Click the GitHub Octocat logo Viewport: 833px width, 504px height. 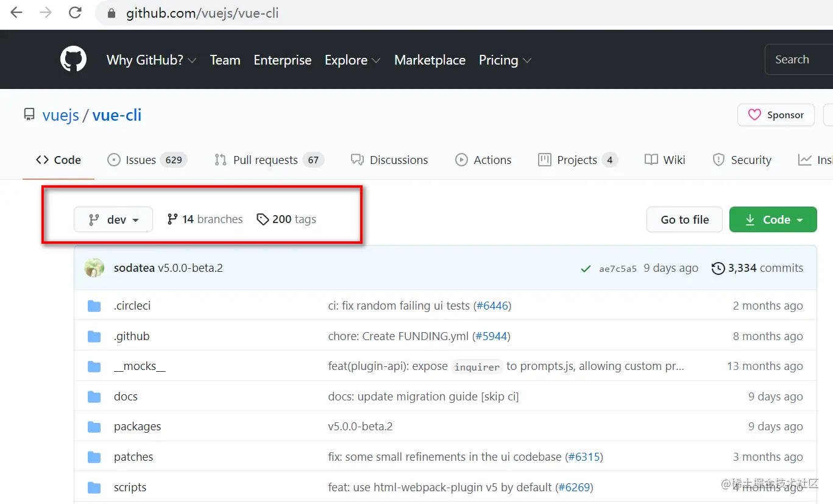tap(73, 60)
